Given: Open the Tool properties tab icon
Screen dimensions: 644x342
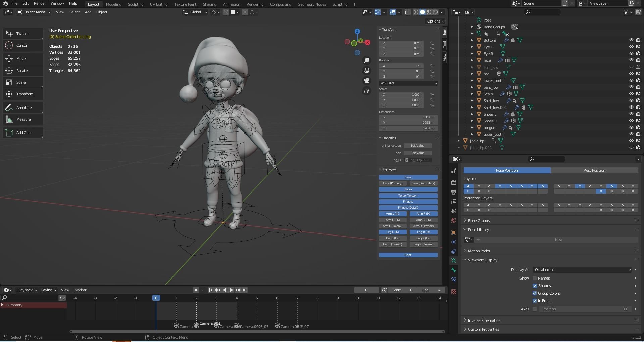Looking at the screenshot, I should 454,171.
